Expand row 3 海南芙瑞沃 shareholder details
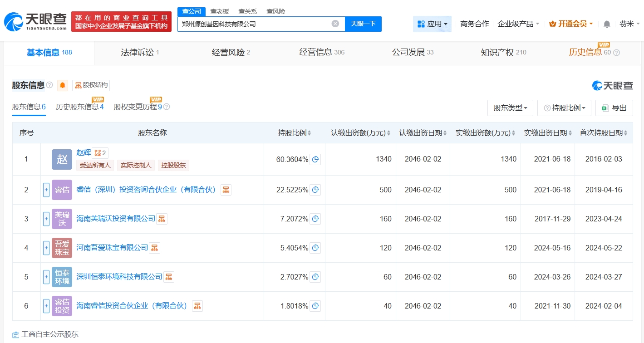Viewport: 644px width, 343px height. [46, 219]
